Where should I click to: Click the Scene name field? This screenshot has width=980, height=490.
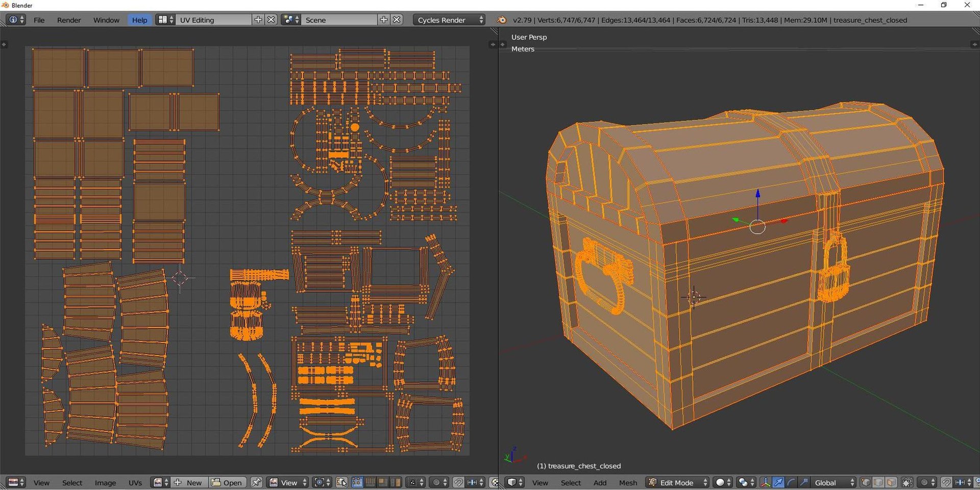pyautogui.click(x=339, y=20)
